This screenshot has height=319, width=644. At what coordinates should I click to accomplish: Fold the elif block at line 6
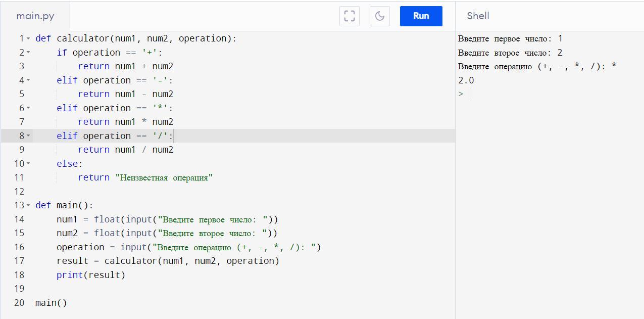tap(28, 108)
